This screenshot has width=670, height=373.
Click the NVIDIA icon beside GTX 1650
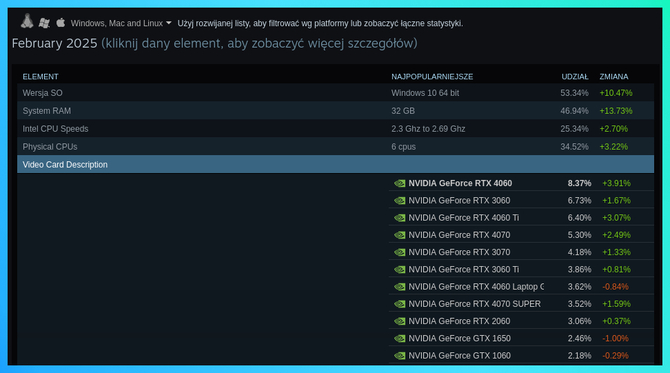(x=400, y=338)
